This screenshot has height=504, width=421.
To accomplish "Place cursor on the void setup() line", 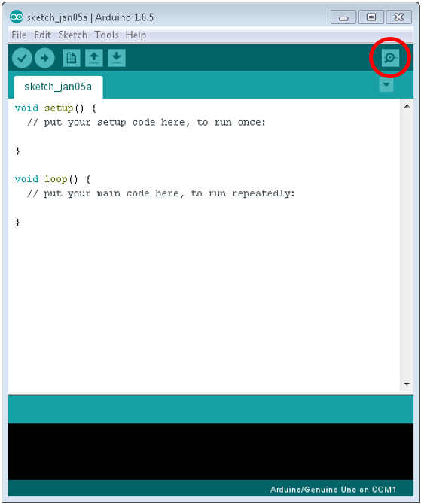I will click(x=56, y=108).
